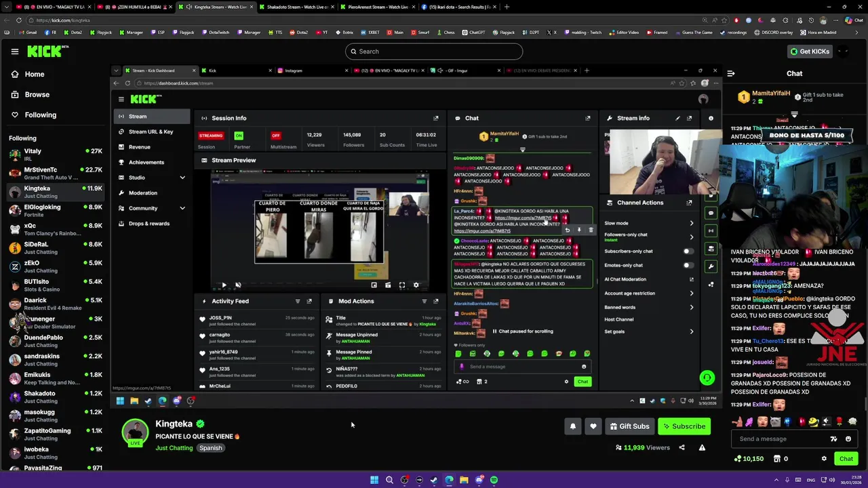
Task: Open the Kick hamburger sidebar menu
Action: click(14, 52)
